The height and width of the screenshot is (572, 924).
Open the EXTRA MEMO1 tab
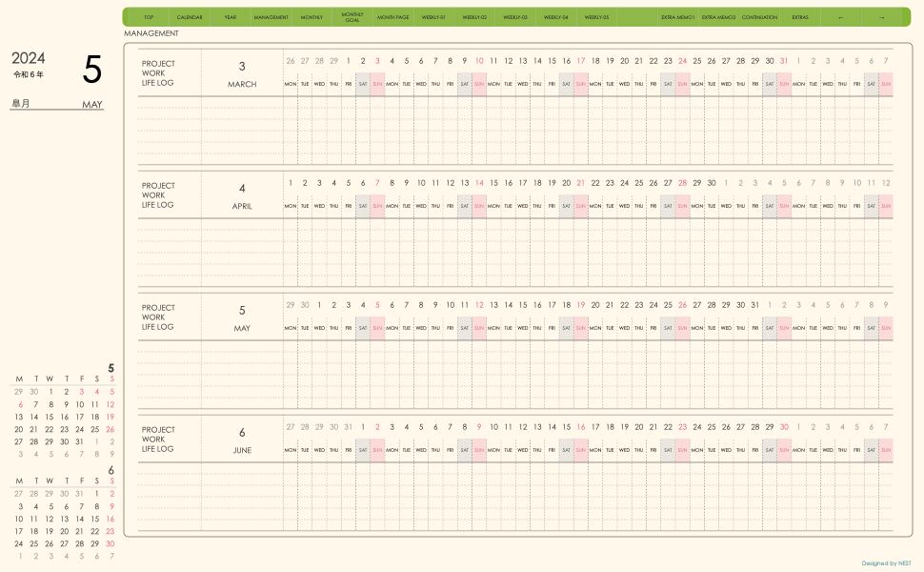677,17
